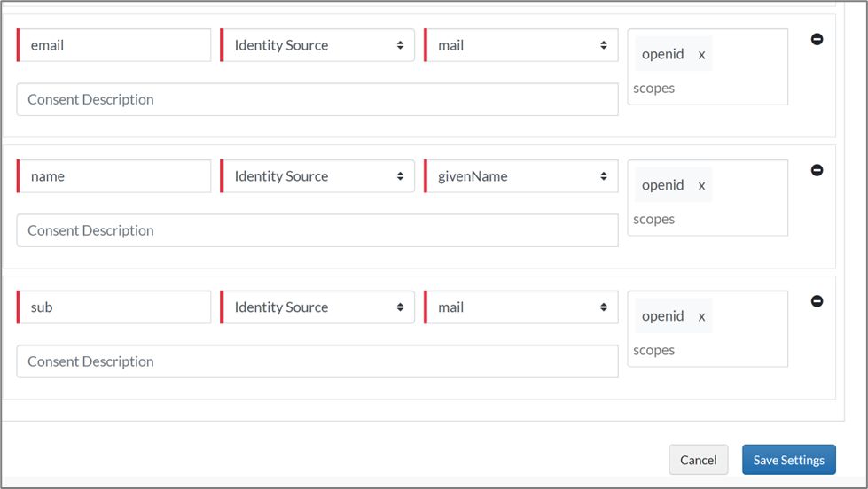Focus the sub attribute name field

point(115,307)
